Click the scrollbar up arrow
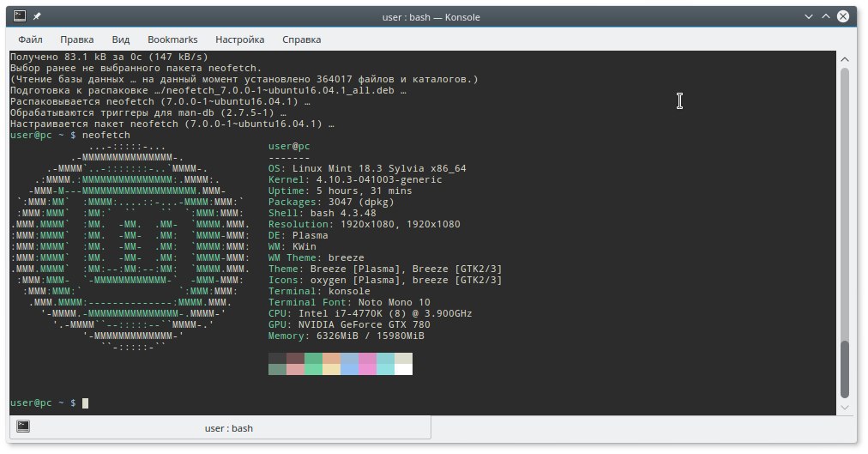The image size is (868, 454). click(845, 59)
